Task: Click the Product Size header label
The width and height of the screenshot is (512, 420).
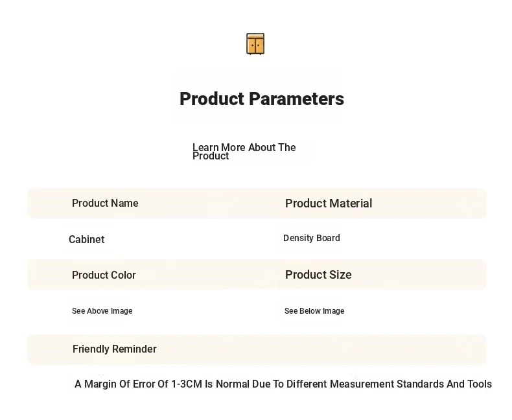Action: (318, 275)
